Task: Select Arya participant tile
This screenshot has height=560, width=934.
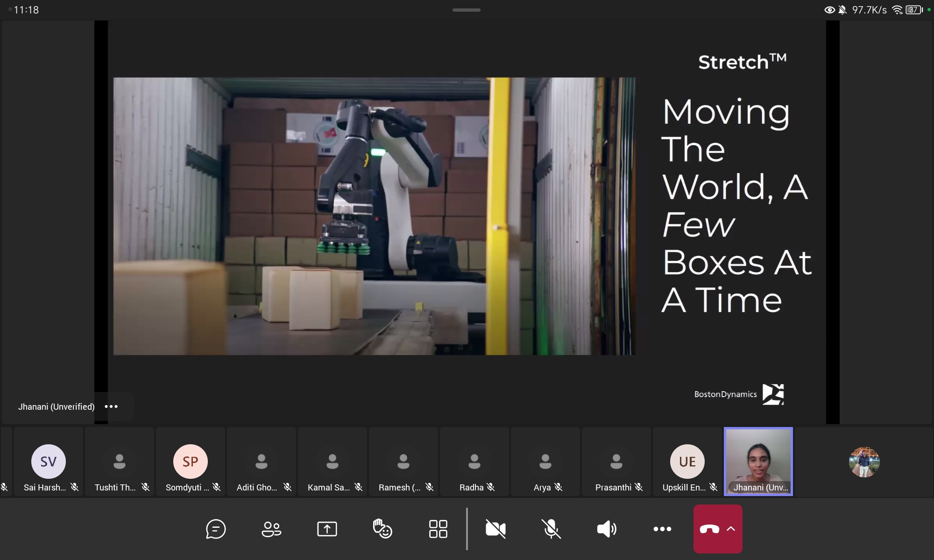Action: point(545,462)
